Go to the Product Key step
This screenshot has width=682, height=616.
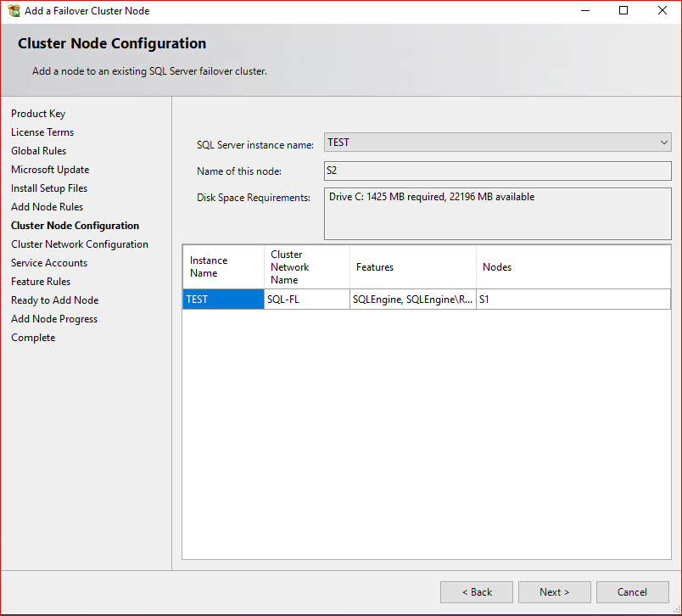38,114
